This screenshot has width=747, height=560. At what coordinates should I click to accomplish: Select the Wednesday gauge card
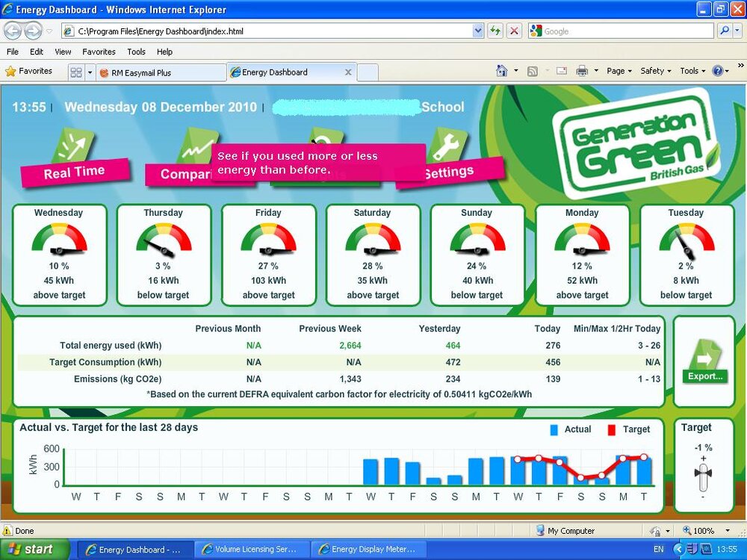point(60,255)
